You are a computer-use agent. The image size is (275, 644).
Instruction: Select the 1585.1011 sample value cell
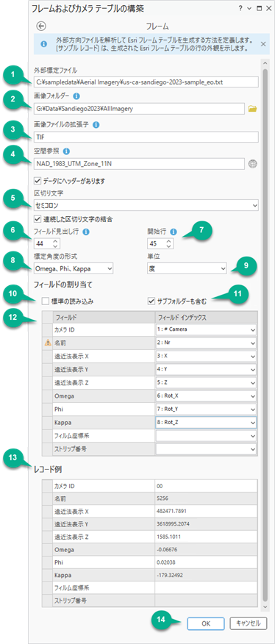pos(206,537)
